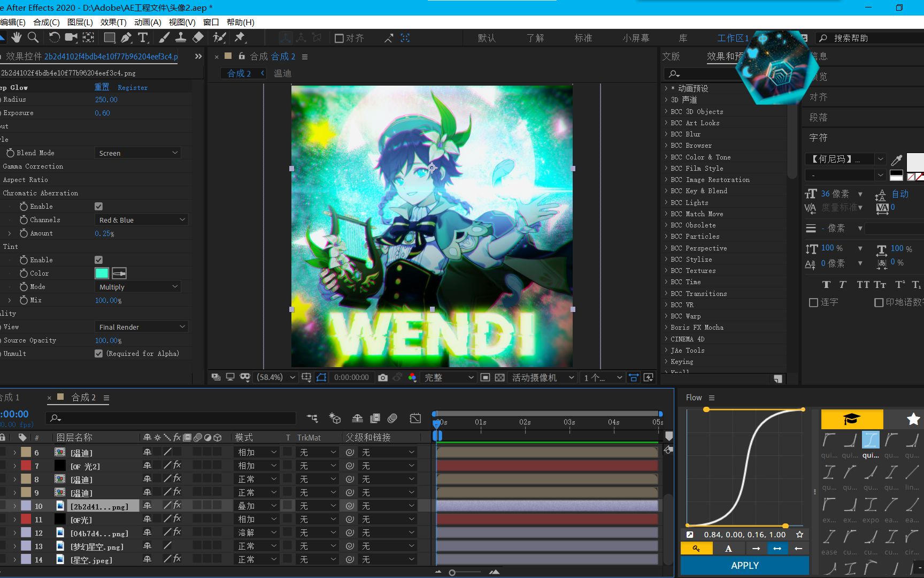Switch to the 合成 2 timeline tab
This screenshot has width=924, height=578.
click(83, 397)
